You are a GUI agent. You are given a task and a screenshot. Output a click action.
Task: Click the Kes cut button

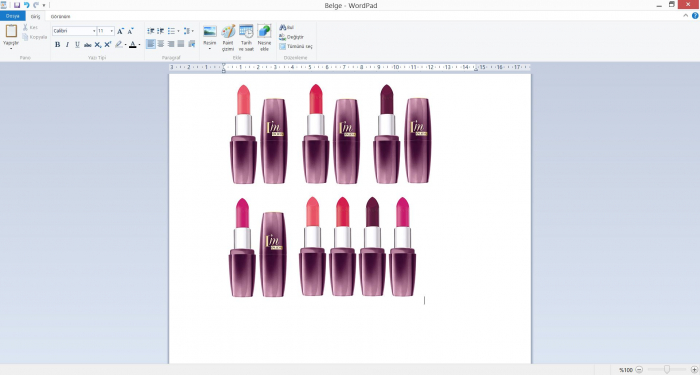tap(30, 28)
